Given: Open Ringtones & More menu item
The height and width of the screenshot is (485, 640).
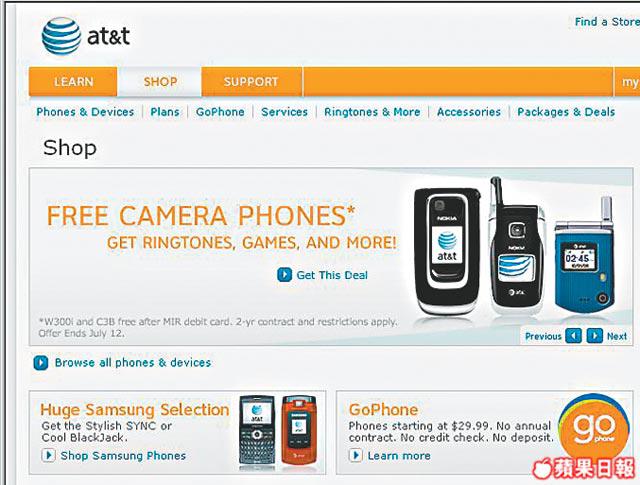Looking at the screenshot, I should click(372, 112).
